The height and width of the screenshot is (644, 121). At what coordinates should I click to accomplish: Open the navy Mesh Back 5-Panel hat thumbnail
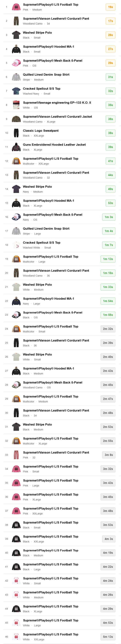(x=16, y=217)
